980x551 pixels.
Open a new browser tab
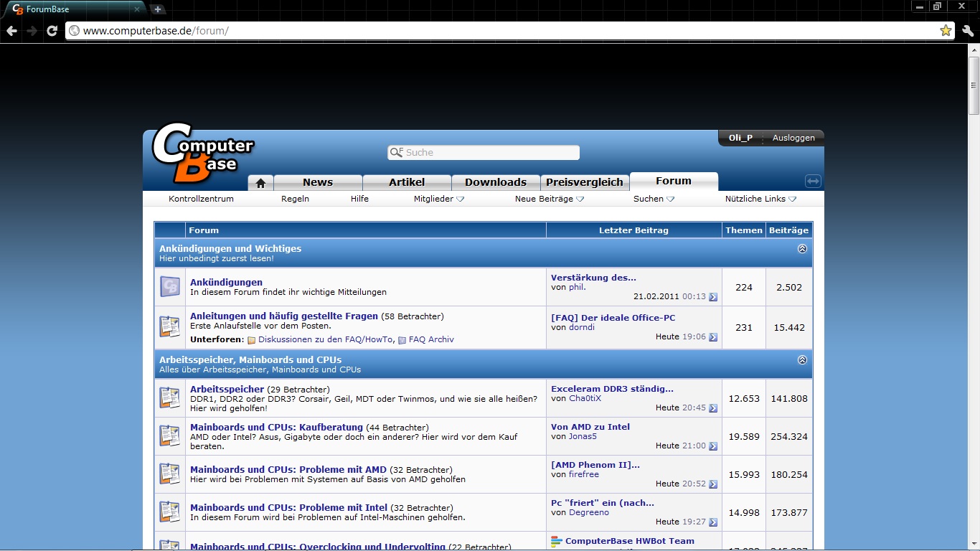(x=158, y=9)
